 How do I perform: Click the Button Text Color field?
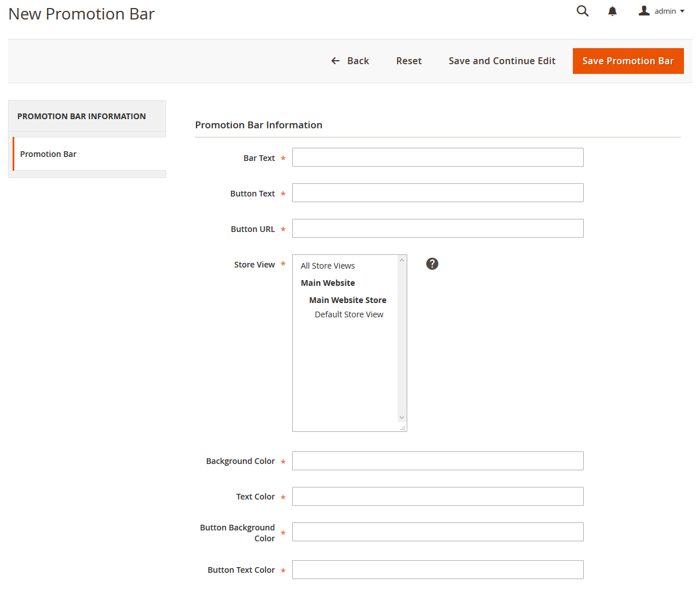[x=438, y=570]
